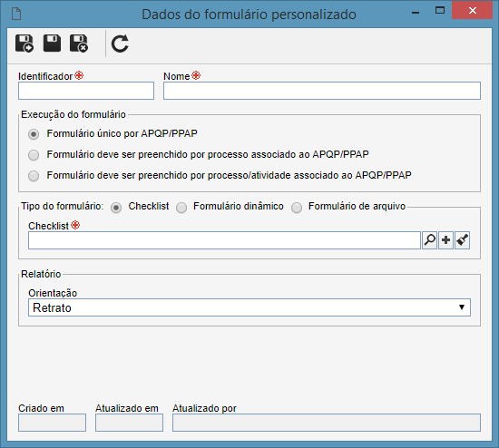Click the brush icon to clear Checklist

(x=462, y=240)
